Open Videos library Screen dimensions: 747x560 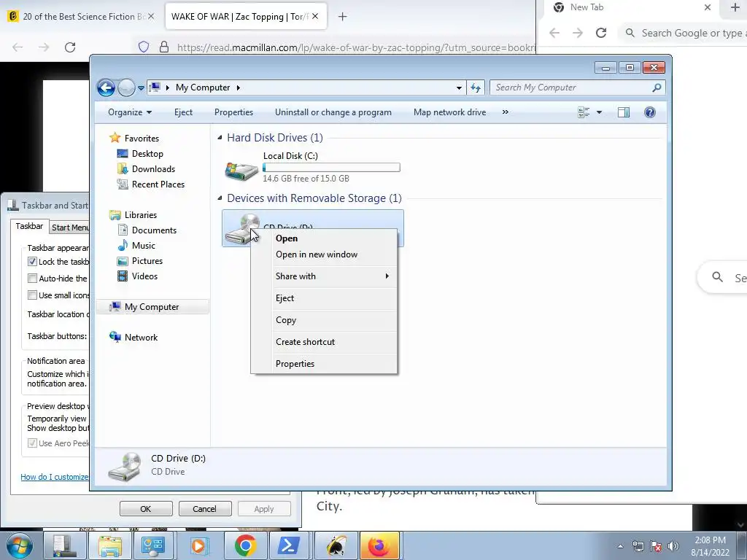pyautogui.click(x=144, y=276)
